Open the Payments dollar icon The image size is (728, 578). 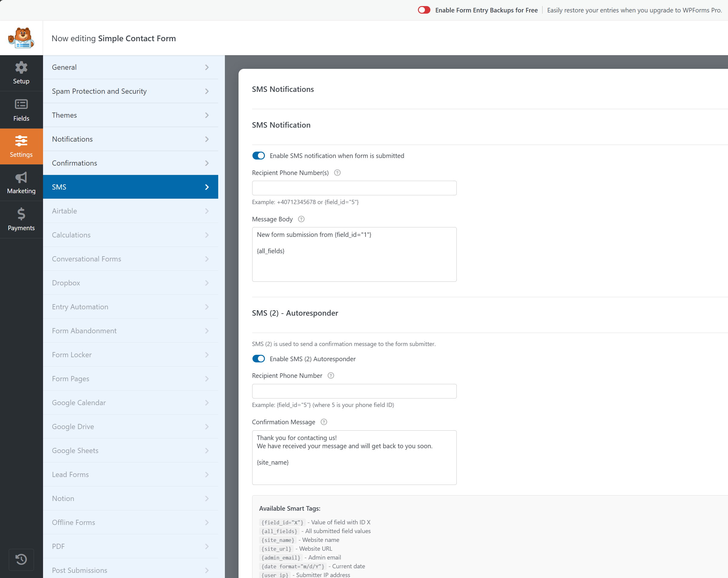click(x=21, y=220)
